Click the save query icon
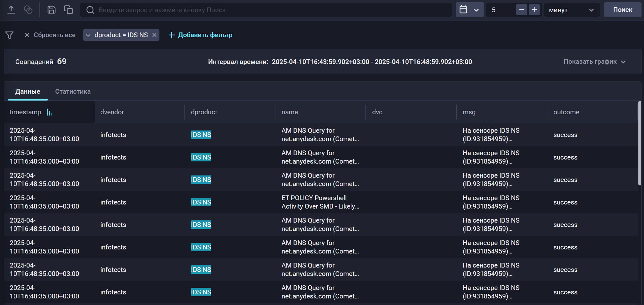 pos(51,10)
